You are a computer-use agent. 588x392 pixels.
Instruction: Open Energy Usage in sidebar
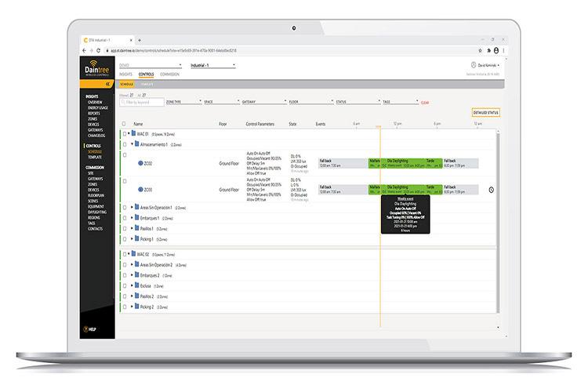(x=98, y=107)
